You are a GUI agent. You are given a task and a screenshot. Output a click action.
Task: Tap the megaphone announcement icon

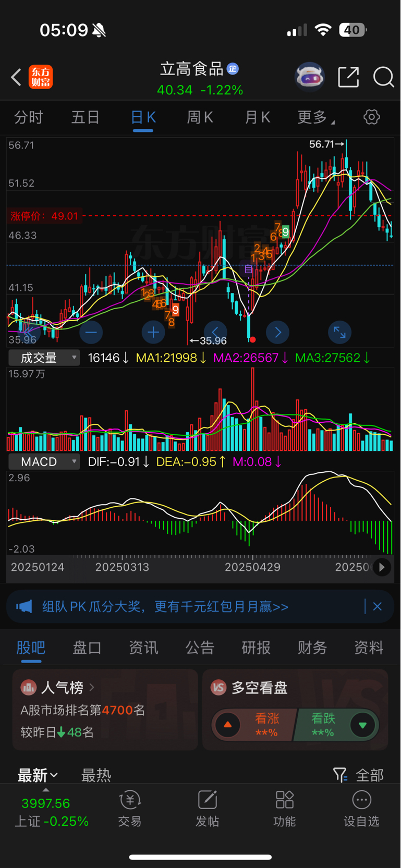click(x=24, y=606)
